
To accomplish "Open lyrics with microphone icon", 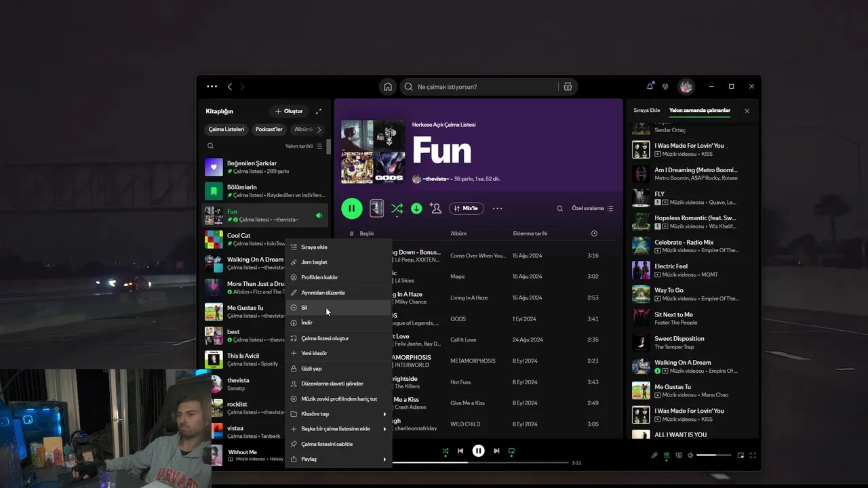I will (x=654, y=455).
